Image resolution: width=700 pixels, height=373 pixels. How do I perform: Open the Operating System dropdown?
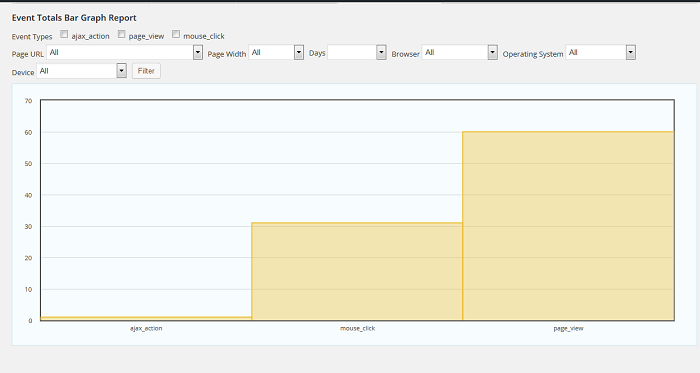pyautogui.click(x=600, y=53)
